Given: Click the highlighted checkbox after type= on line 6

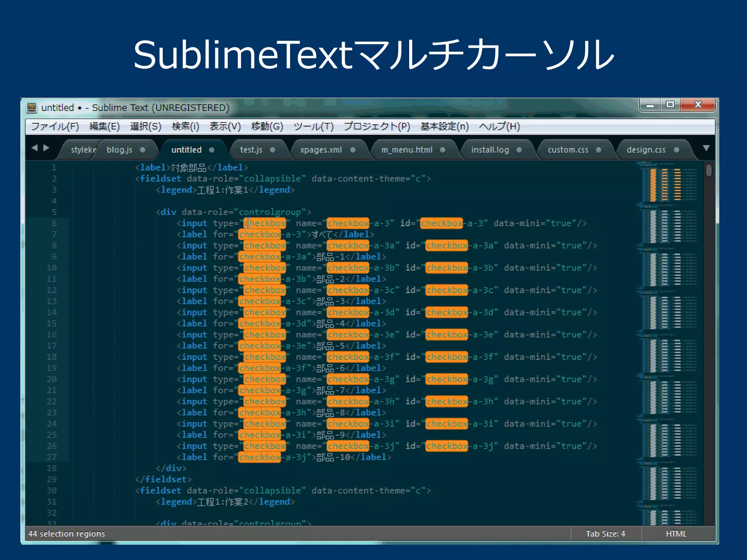Looking at the screenshot, I should point(265,223).
